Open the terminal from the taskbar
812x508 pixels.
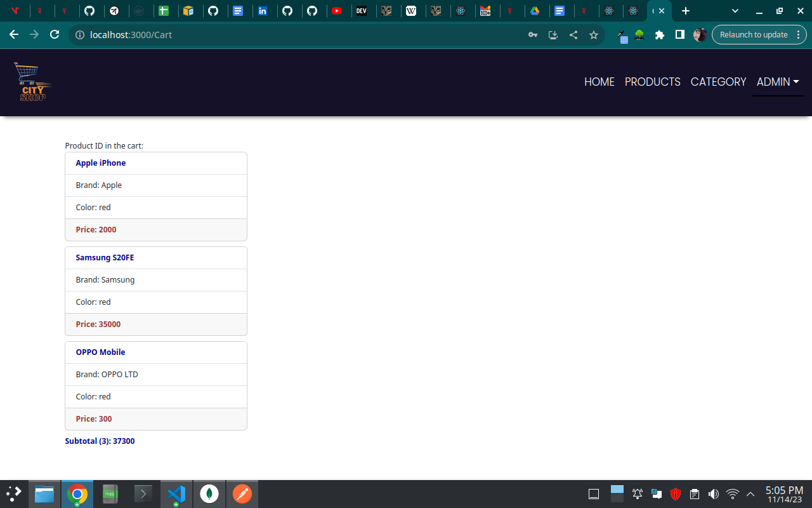143,493
